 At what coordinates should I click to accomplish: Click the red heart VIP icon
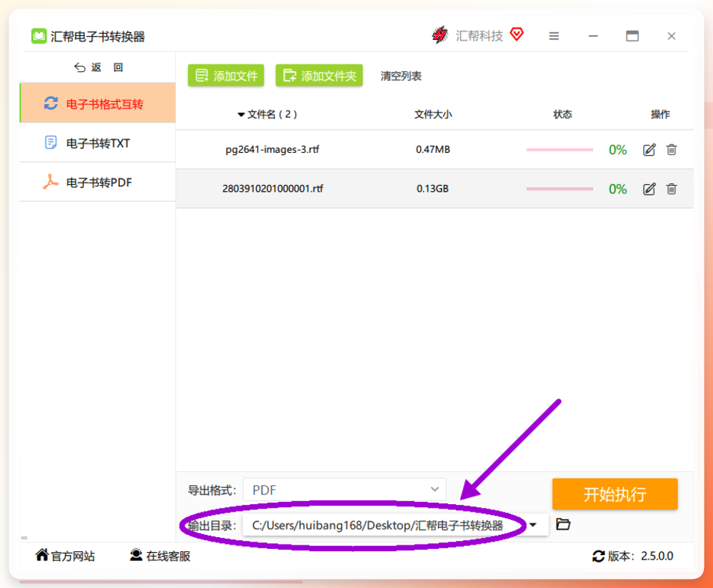pos(517,34)
